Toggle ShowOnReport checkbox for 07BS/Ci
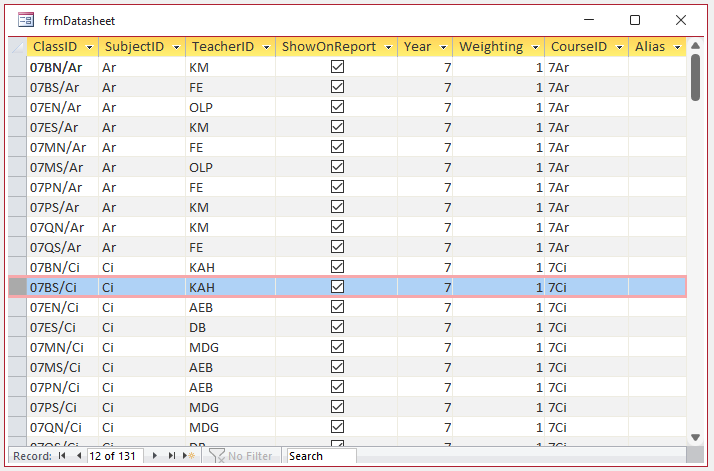The image size is (714, 471). pos(337,287)
